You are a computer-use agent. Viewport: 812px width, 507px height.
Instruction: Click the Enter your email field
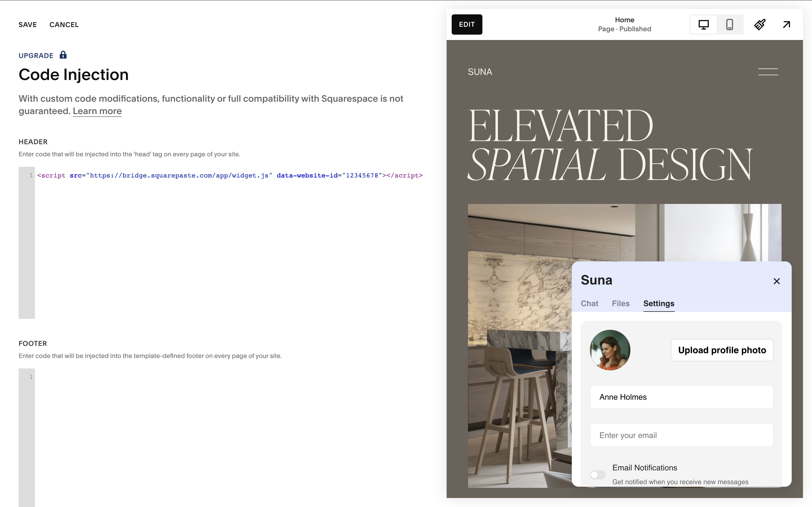coord(681,435)
